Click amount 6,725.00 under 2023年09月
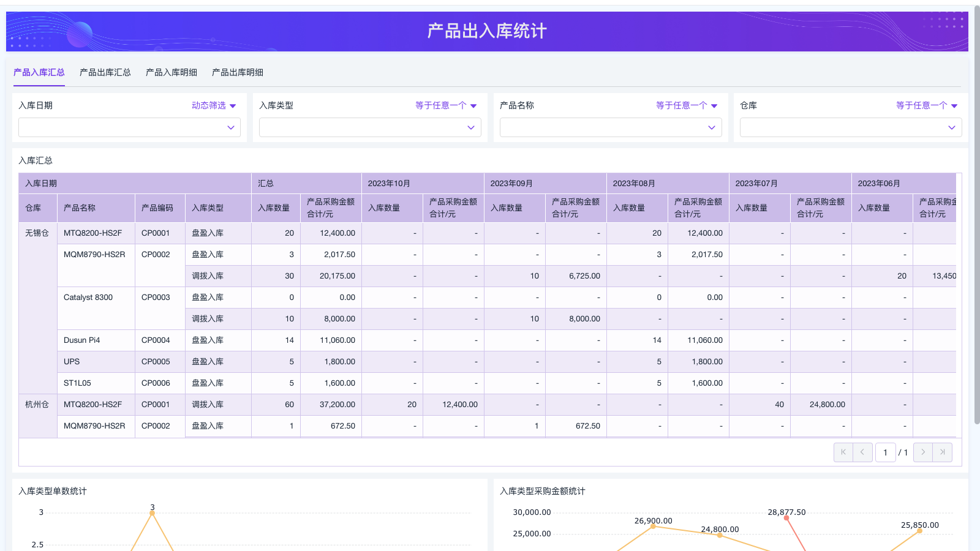 click(576, 276)
